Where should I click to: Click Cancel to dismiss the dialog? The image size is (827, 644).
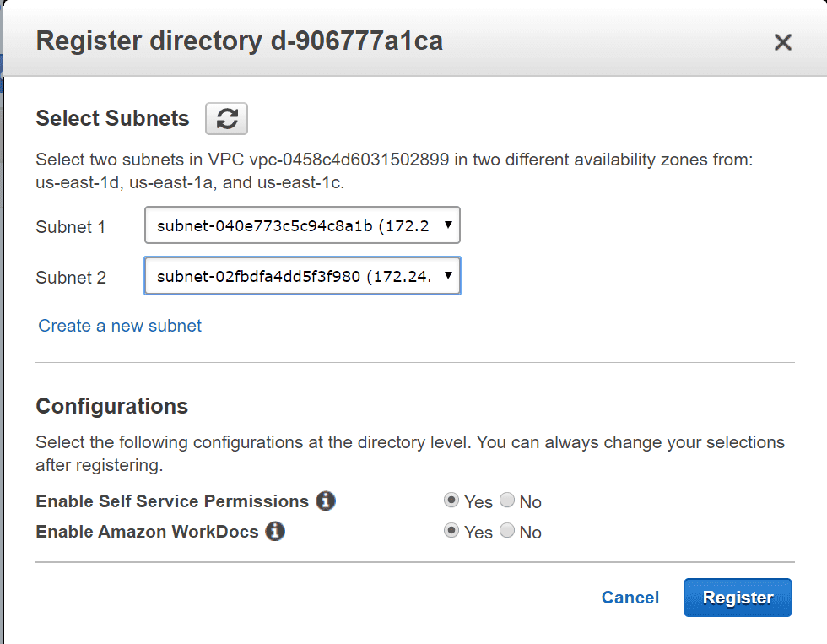tap(630, 598)
